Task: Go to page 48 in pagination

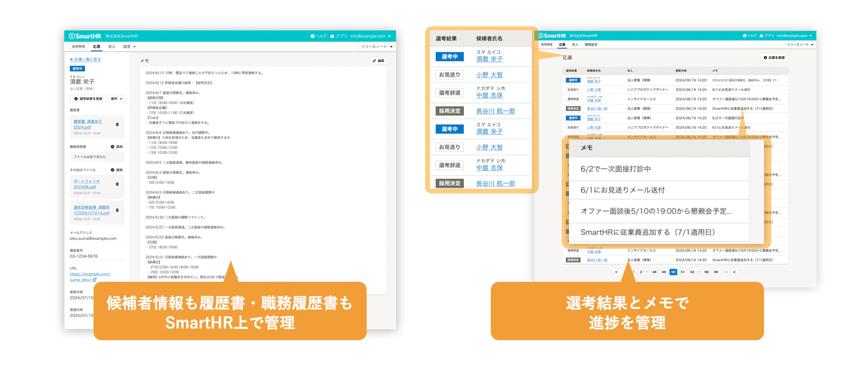Action: coord(654,272)
